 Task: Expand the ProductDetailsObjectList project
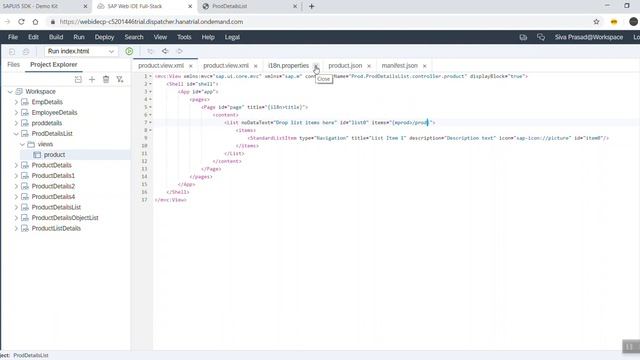coord(16,218)
